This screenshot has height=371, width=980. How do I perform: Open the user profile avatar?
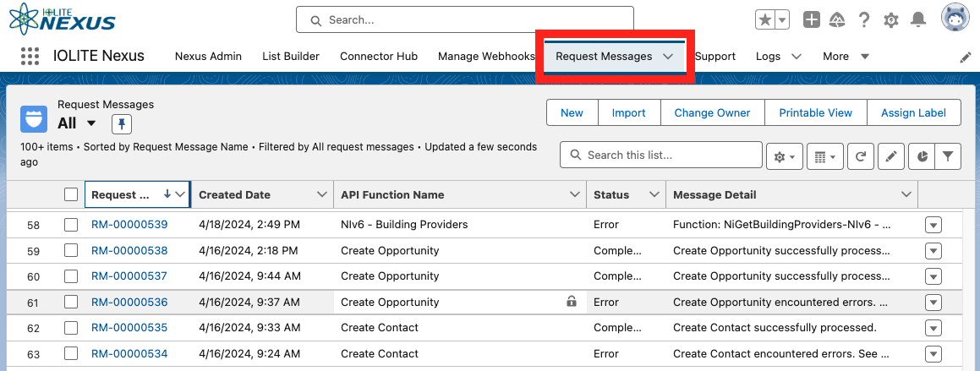pos(955,18)
